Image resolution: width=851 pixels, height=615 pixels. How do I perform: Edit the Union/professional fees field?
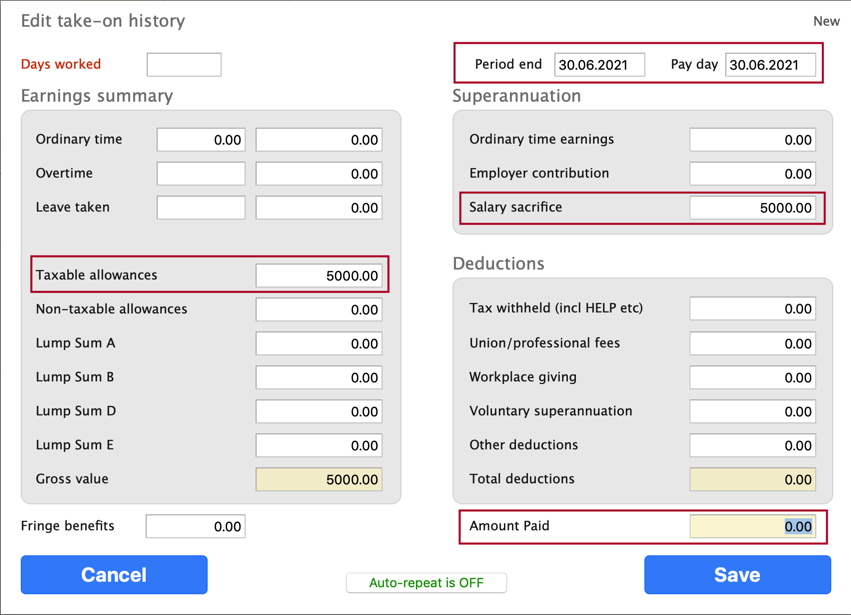pyautogui.click(x=753, y=343)
